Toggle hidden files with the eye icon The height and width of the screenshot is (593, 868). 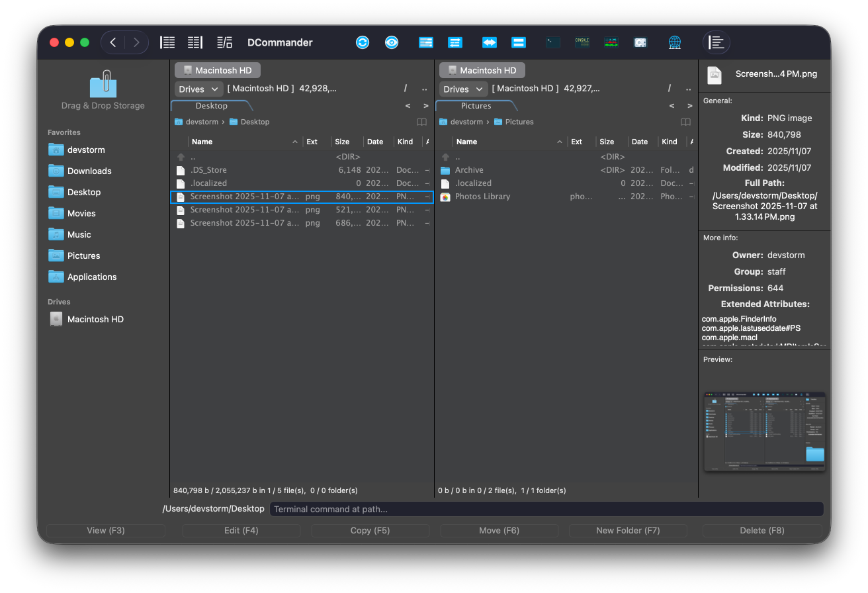(x=392, y=42)
